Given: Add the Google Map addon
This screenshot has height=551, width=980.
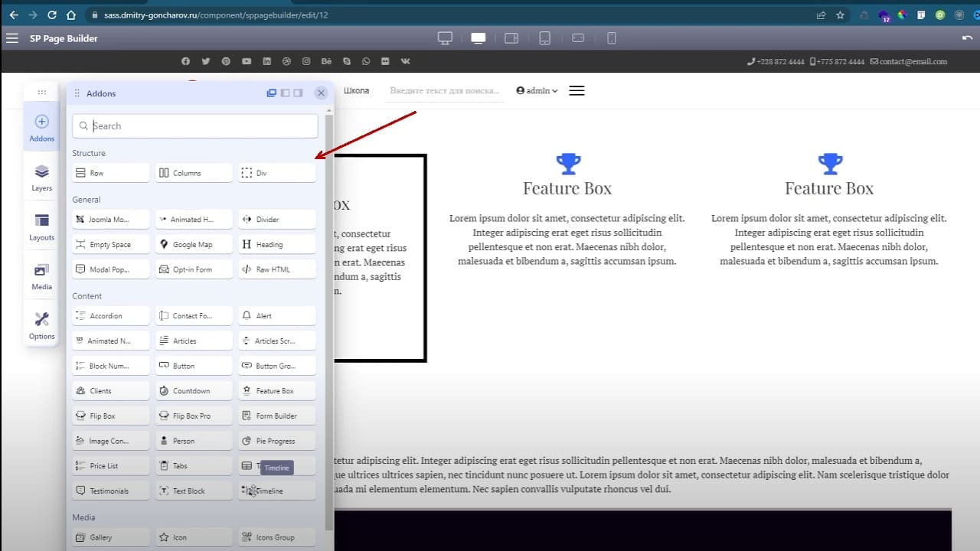Looking at the screenshot, I should (194, 244).
